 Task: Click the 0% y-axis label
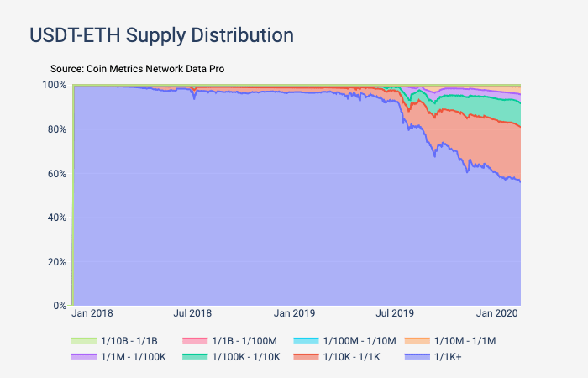tap(58, 306)
